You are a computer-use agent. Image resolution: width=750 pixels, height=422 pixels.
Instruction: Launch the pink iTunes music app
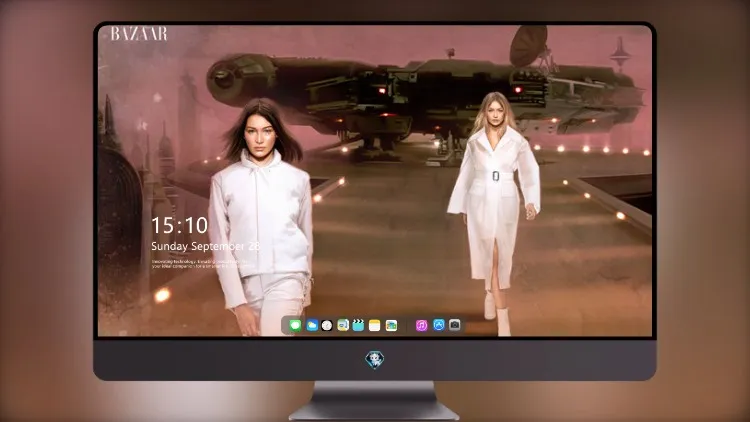pos(421,325)
